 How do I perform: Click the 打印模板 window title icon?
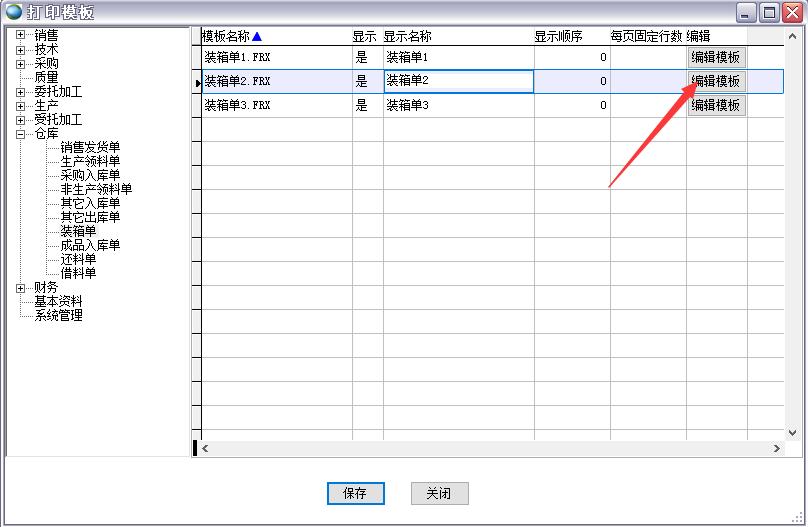coord(14,13)
